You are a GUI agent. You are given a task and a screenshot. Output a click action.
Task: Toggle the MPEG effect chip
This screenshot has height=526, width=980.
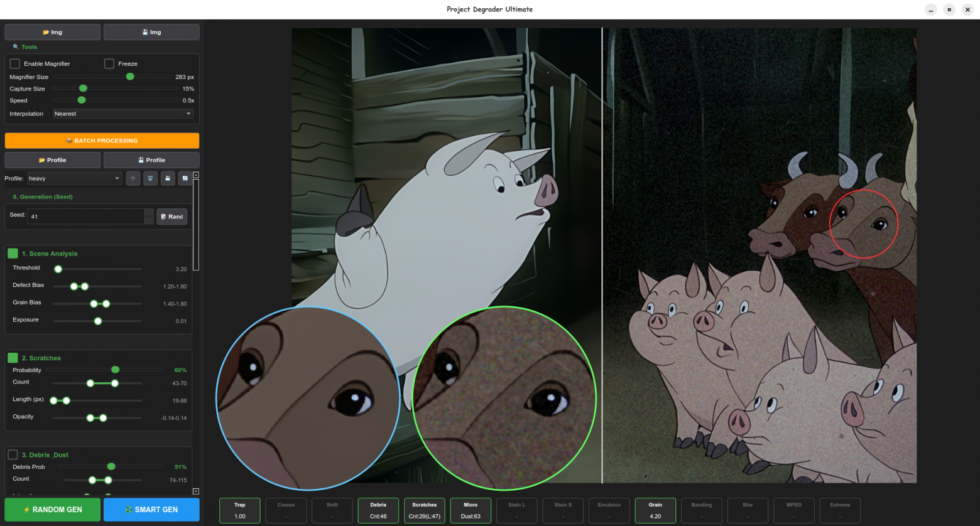point(794,510)
